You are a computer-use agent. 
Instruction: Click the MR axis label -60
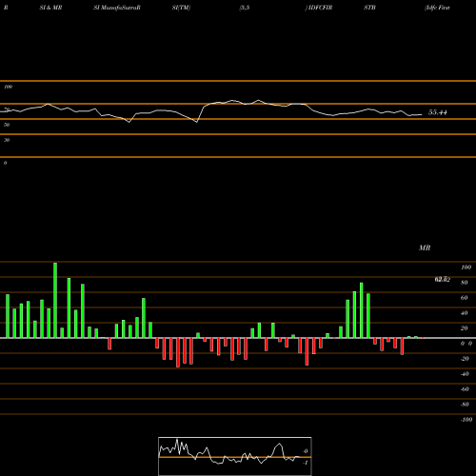465,389
